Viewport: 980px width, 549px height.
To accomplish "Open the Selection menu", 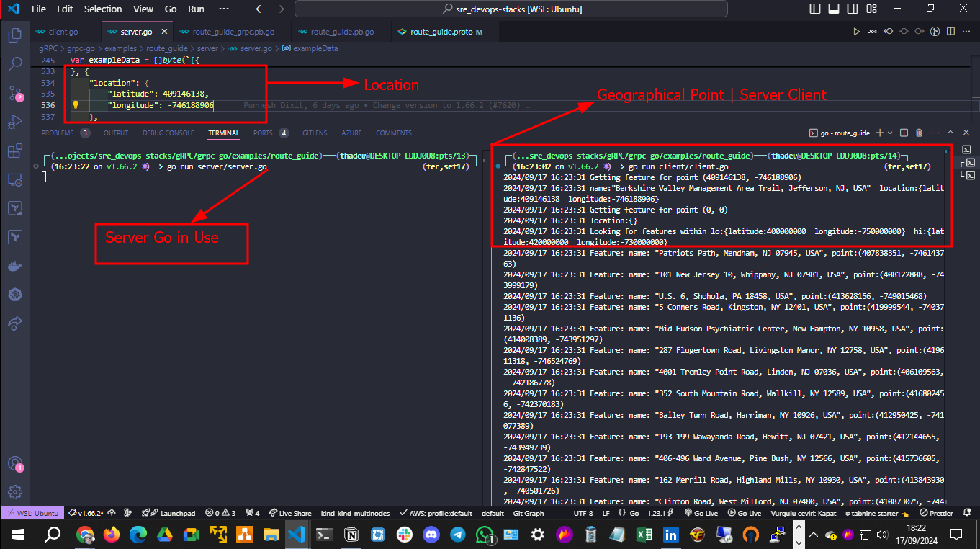I will 103,9.
